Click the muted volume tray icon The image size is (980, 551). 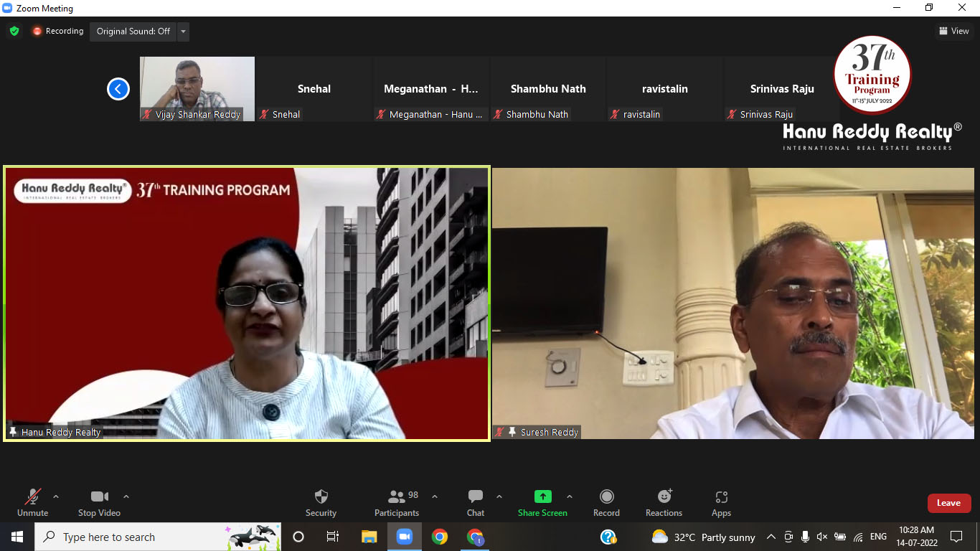click(x=822, y=537)
